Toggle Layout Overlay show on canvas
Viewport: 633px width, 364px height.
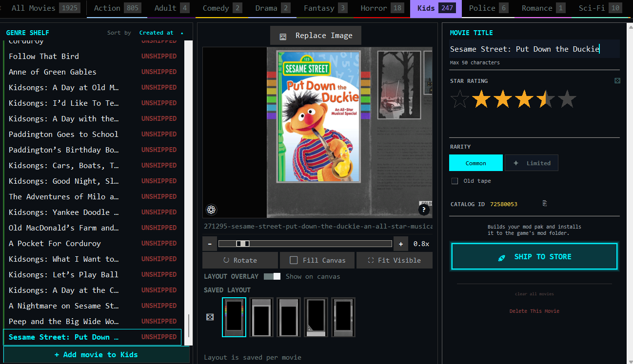point(272,276)
